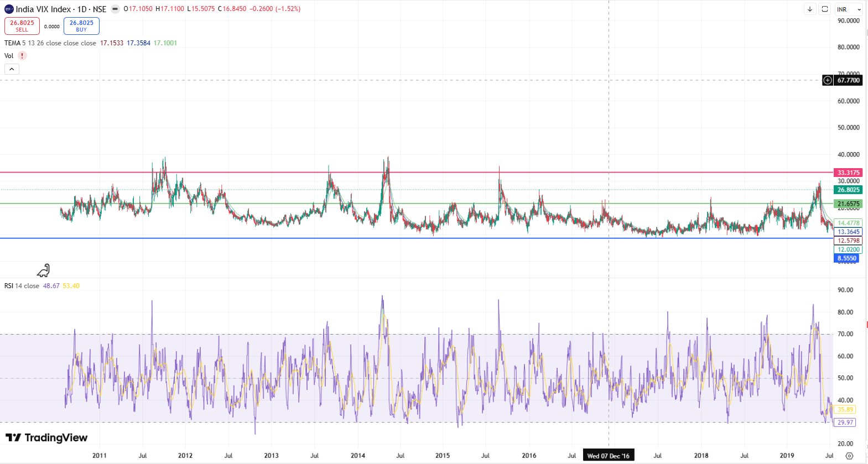Click the dinosaur drawing icon on the chart
Screen dimensions: 868x464
pos(43,270)
